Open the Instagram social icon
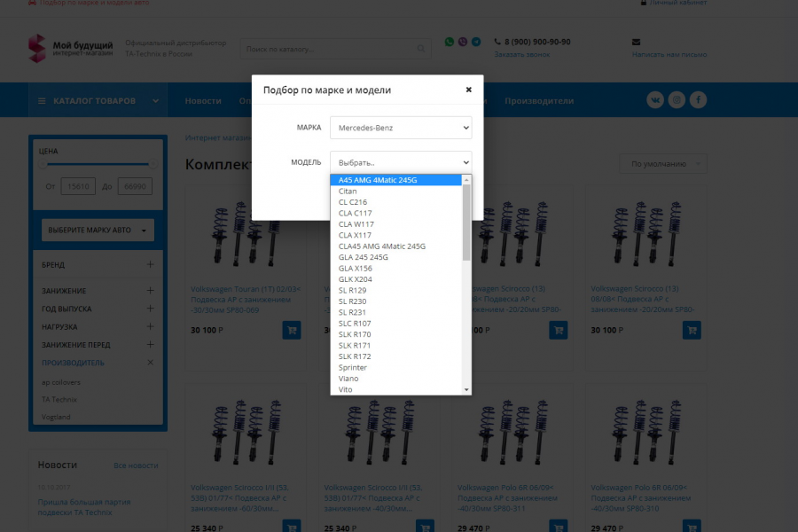The image size is (798, 532). [677, 100]
